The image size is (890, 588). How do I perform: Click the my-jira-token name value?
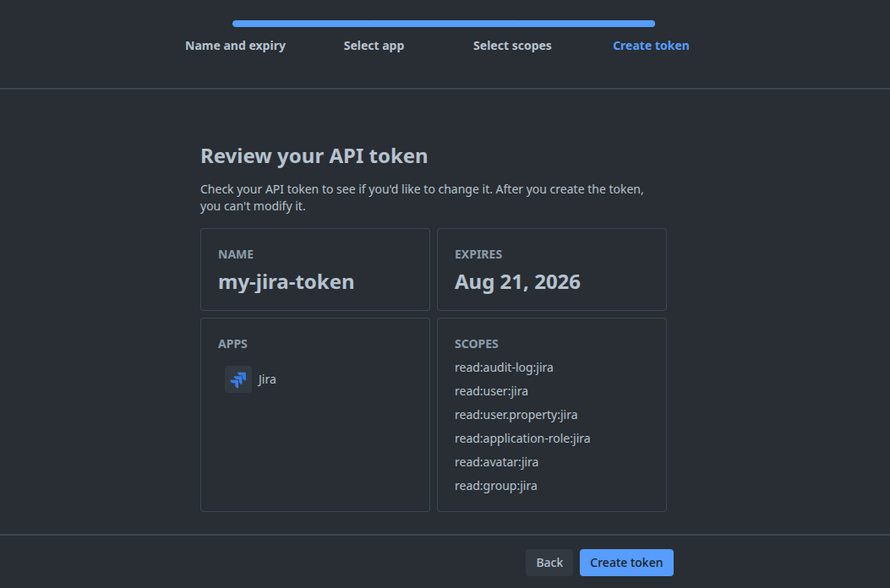coord(286,282)
